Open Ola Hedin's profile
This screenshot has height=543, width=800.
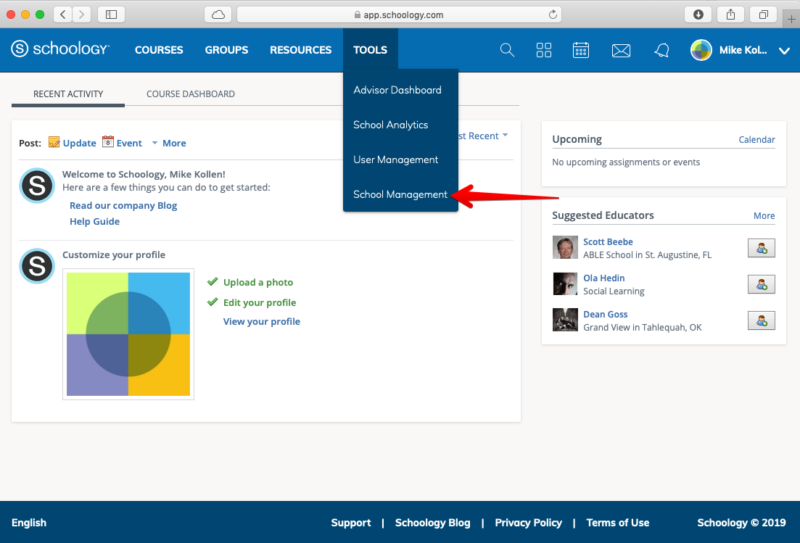[604, 278]
